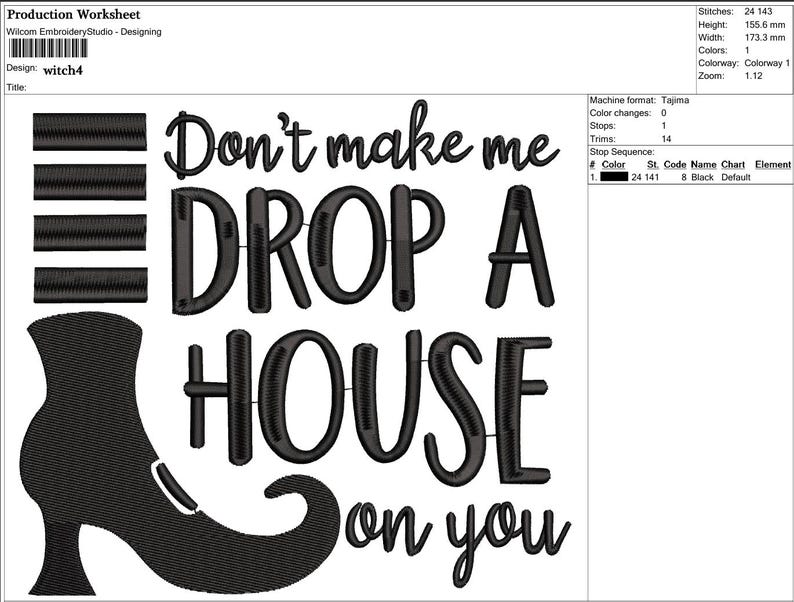Image resolution: width=794 pixels, height=602 pixels.
Task: Click the 'Black' color name cell
Action: (x=702, y=177)
